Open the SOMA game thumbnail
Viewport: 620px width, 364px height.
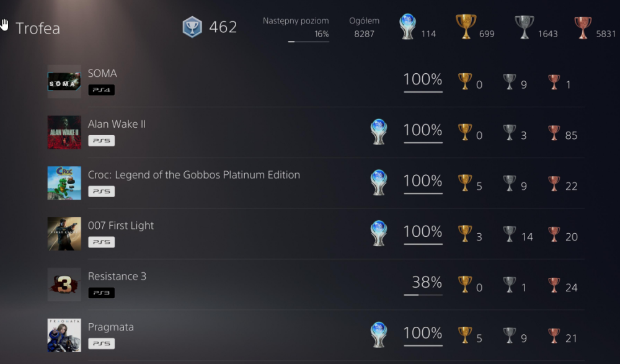(x=64, y=81)
